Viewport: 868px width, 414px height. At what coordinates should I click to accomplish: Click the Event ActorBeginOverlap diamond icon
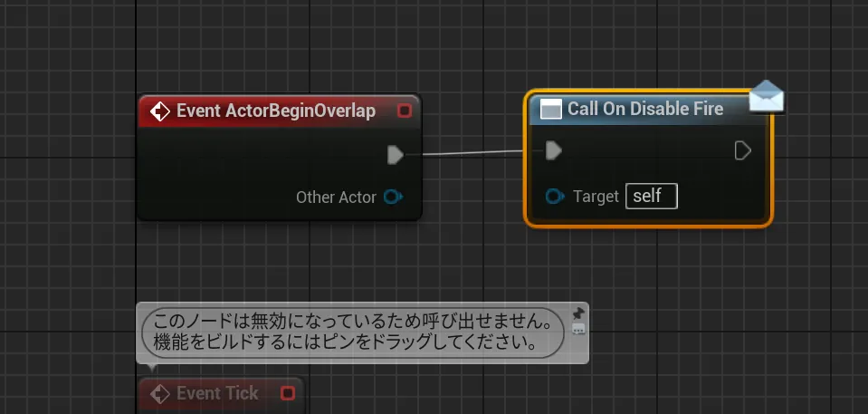tap(160, 111)
